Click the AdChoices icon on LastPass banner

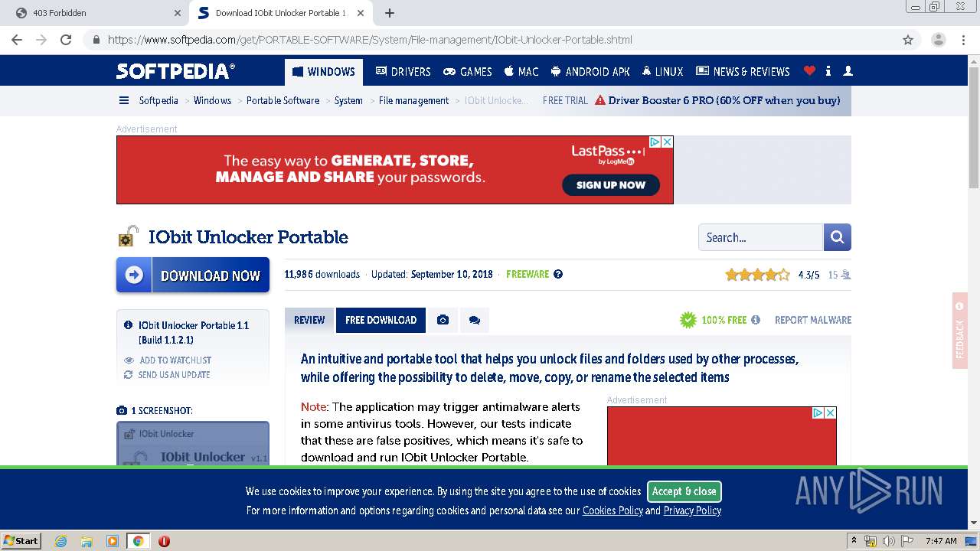(655, 142)
